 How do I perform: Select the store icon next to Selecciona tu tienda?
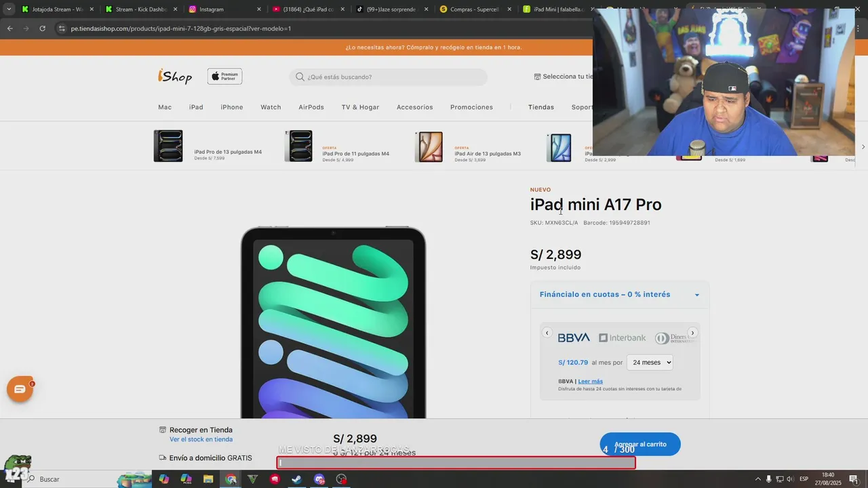(x=537, y=77)
